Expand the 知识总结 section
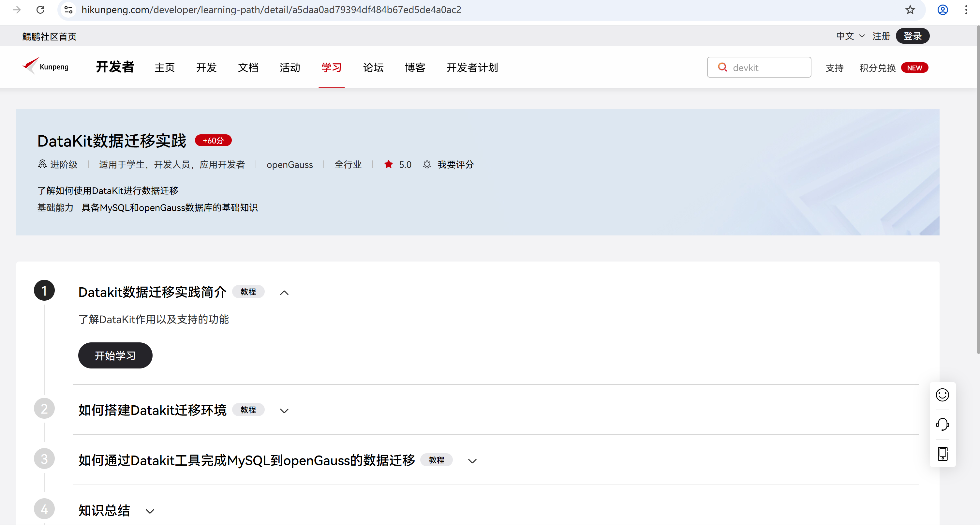 click(x=150, y=511)
